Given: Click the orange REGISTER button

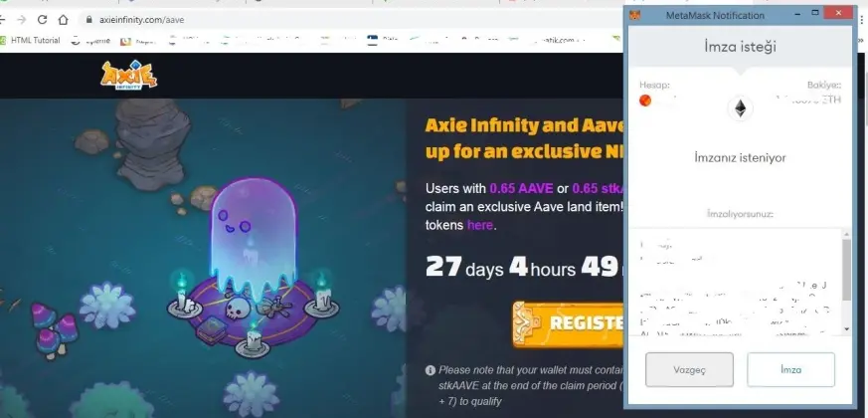Looking at the screenshot, I should pos(569,324).
